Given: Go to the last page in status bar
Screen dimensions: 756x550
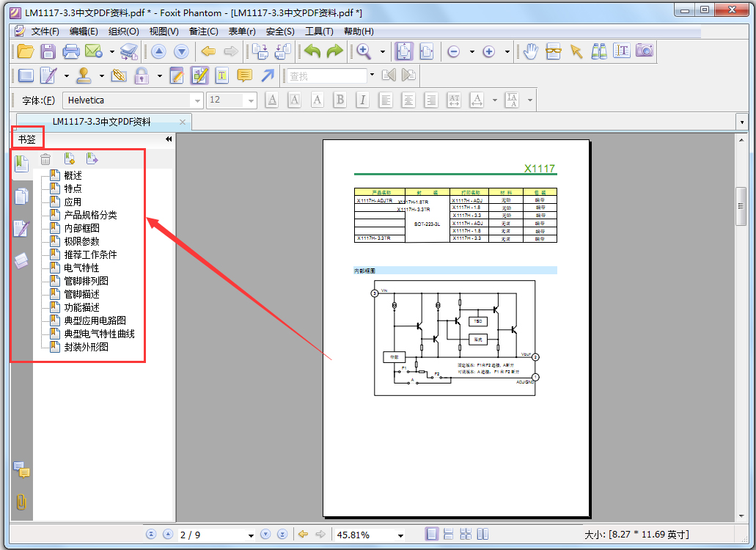Looking at the screenshot, I should click(x=282, y=534).
